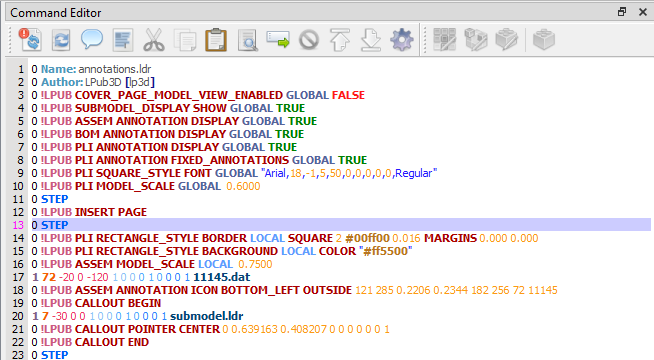Open preferences with the gear icon

coord(402,40)
